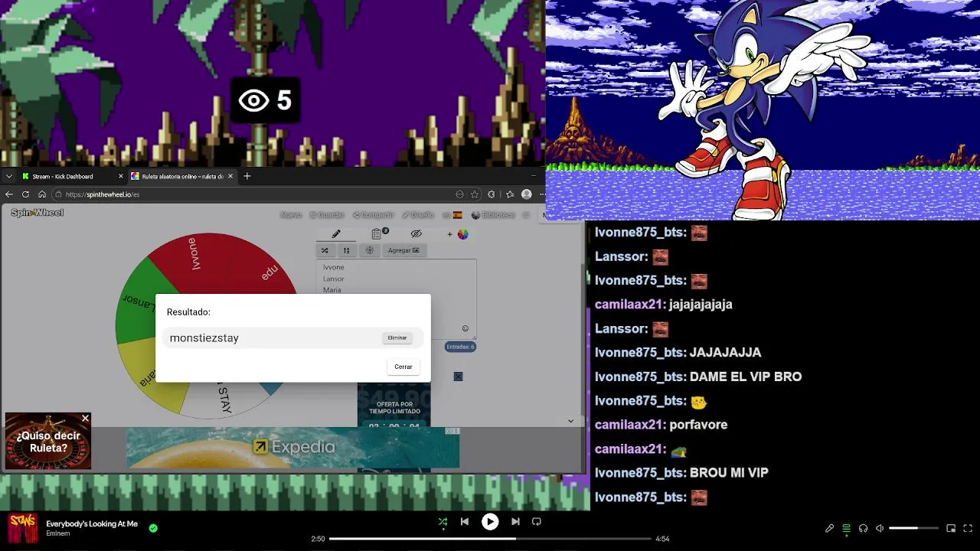Click Compartir in wheel menu
Image resolution: width=980 pixels, height=551 pixels.
click(373, 215)
